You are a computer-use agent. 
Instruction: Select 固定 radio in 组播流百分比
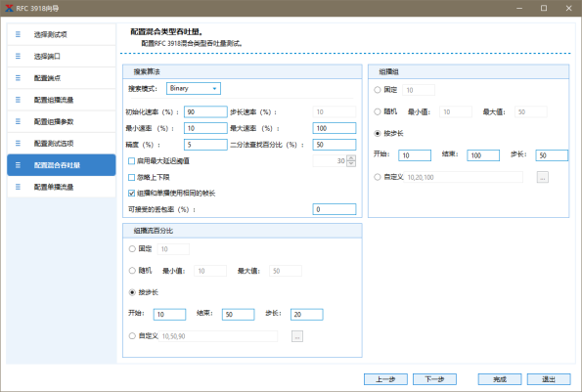point(132,249)
